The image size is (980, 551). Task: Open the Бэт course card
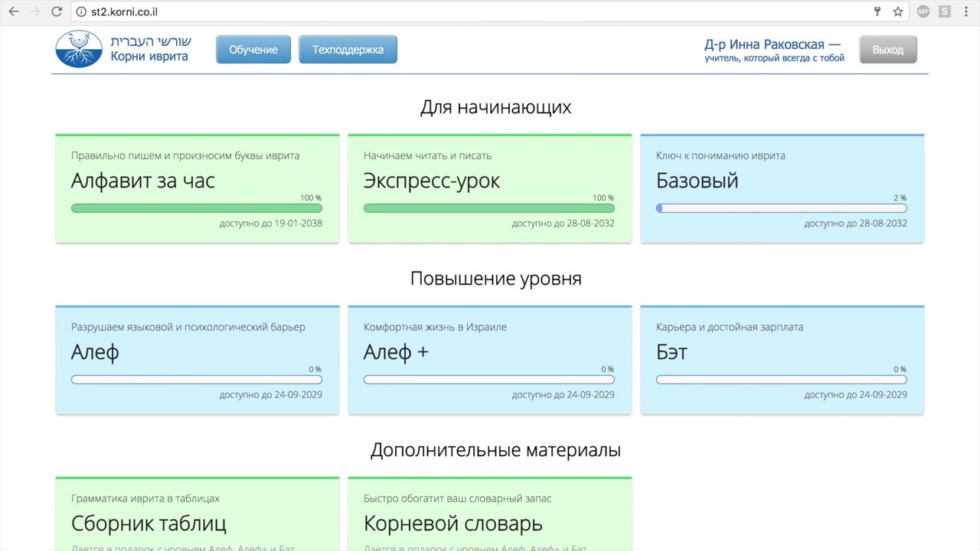782,360
